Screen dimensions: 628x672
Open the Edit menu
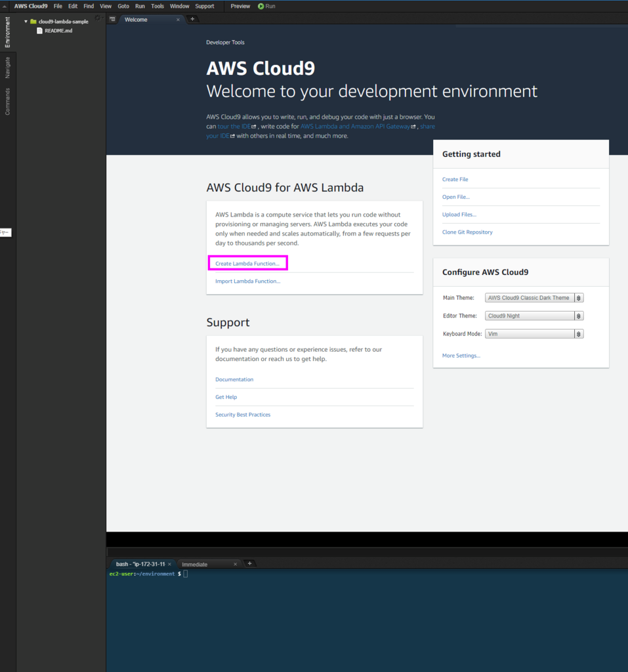coord(73,7)
